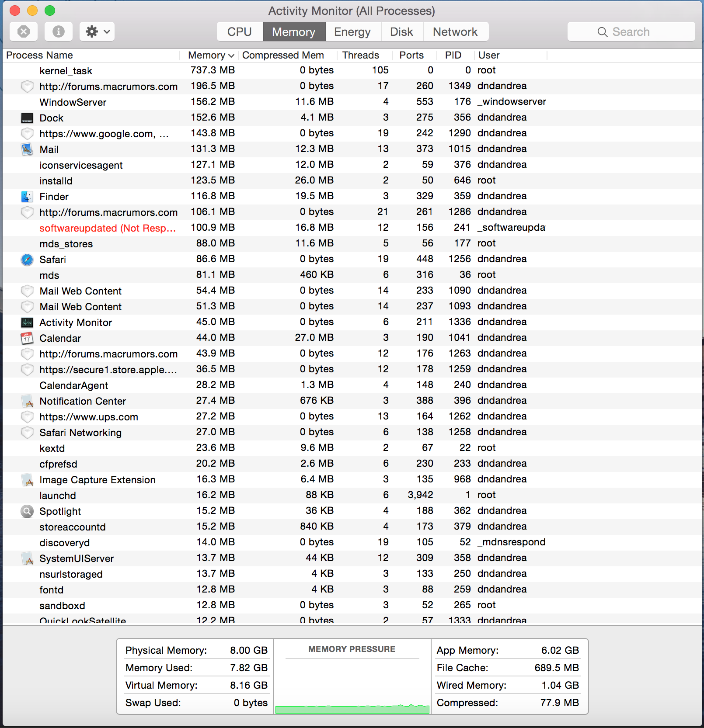The image size is (704, 728).
Task: Click shield icon for Safari Networking
Action: tap(27, 433)
